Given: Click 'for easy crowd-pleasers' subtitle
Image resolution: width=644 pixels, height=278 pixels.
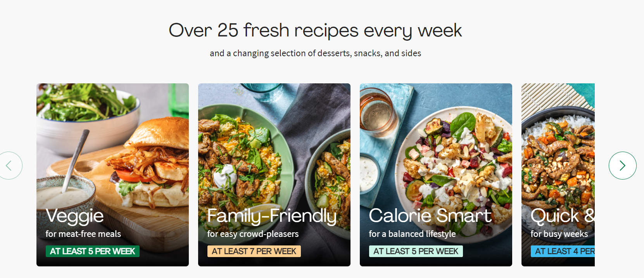Looking at the screenshot, I should click(x=253, y=234).
